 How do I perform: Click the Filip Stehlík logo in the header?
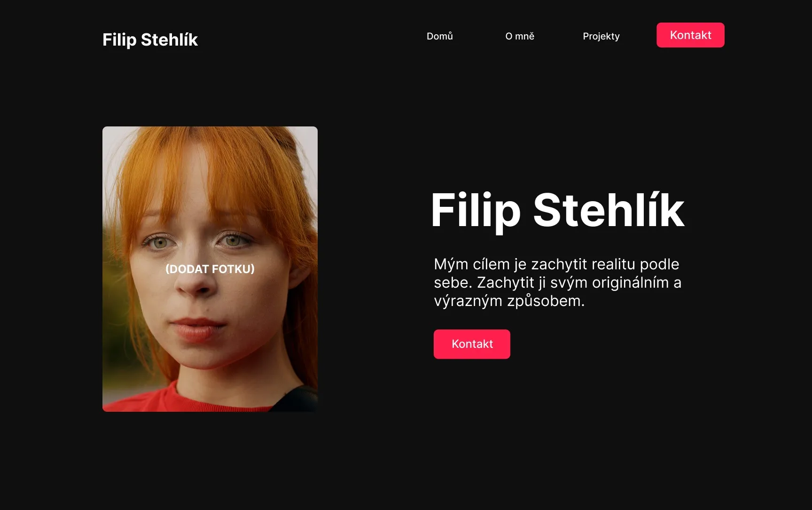click(x=150, y=40)
